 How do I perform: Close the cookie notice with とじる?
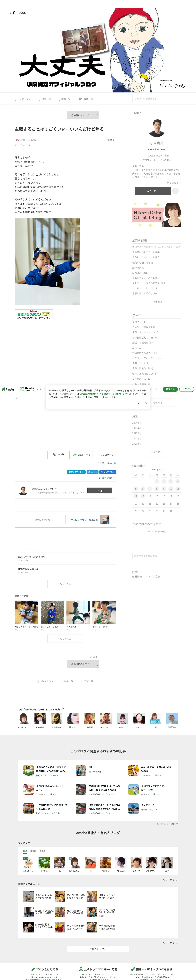[x=142, y=403]
